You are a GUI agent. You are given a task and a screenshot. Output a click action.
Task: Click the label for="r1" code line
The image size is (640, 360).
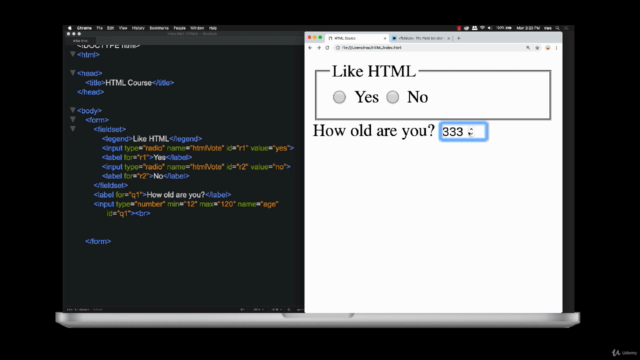click(147, 158)
